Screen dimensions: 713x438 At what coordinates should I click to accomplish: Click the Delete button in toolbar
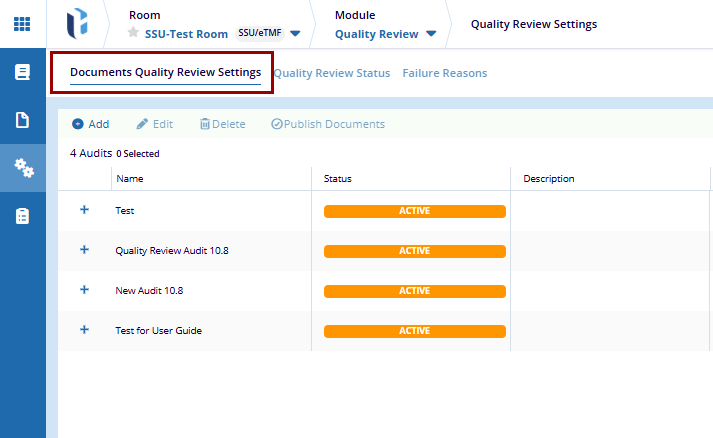click(222, 124)
